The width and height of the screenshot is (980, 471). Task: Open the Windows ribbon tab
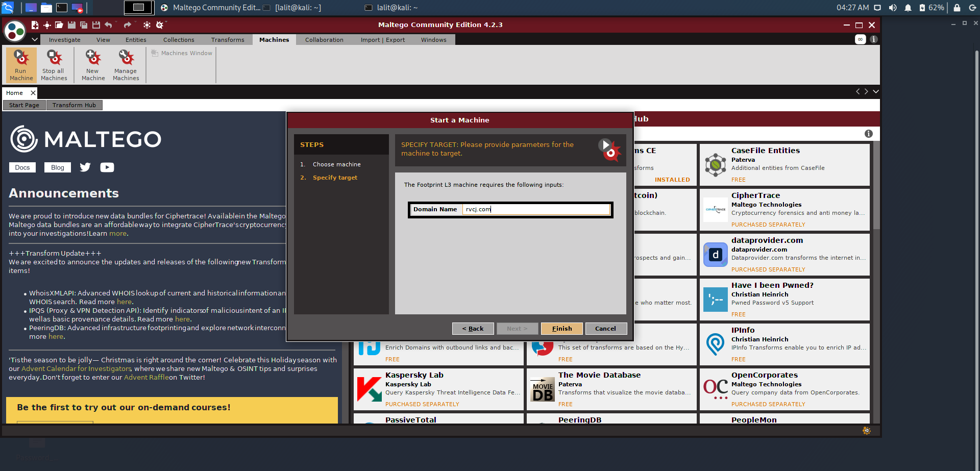pyautogui.click(x=434, y=40)
